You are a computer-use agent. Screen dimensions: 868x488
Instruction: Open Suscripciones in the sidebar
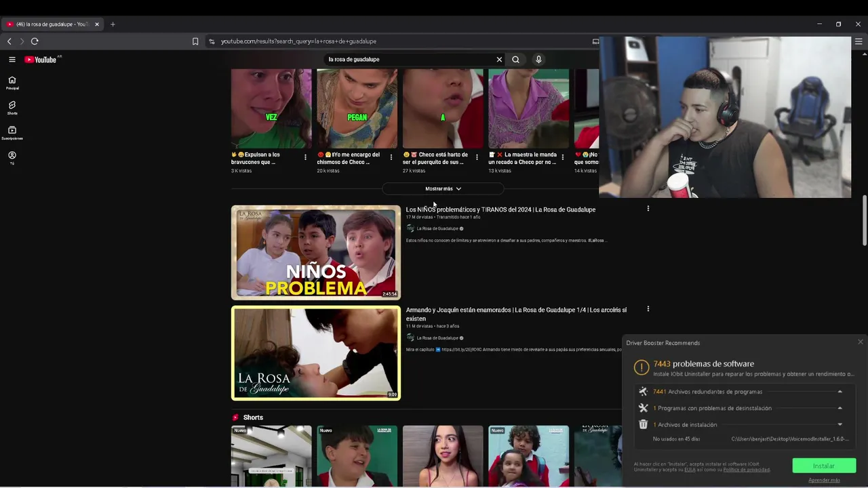point(12,133)
